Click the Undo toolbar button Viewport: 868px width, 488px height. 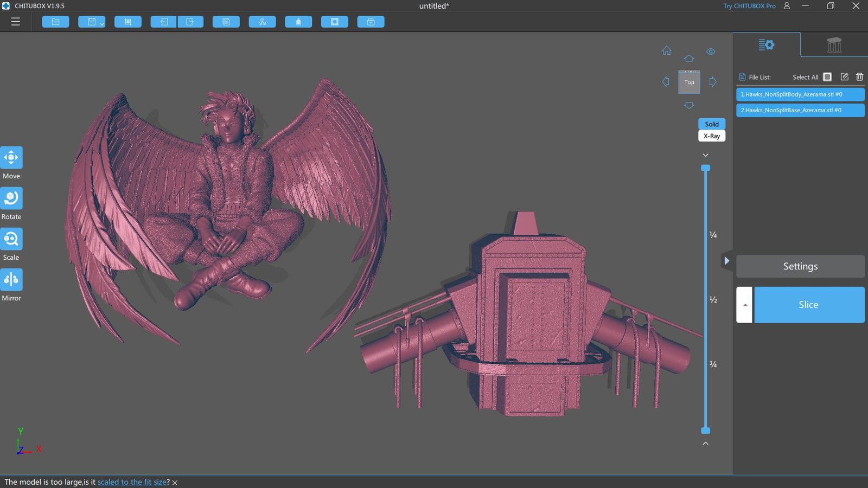164,22
